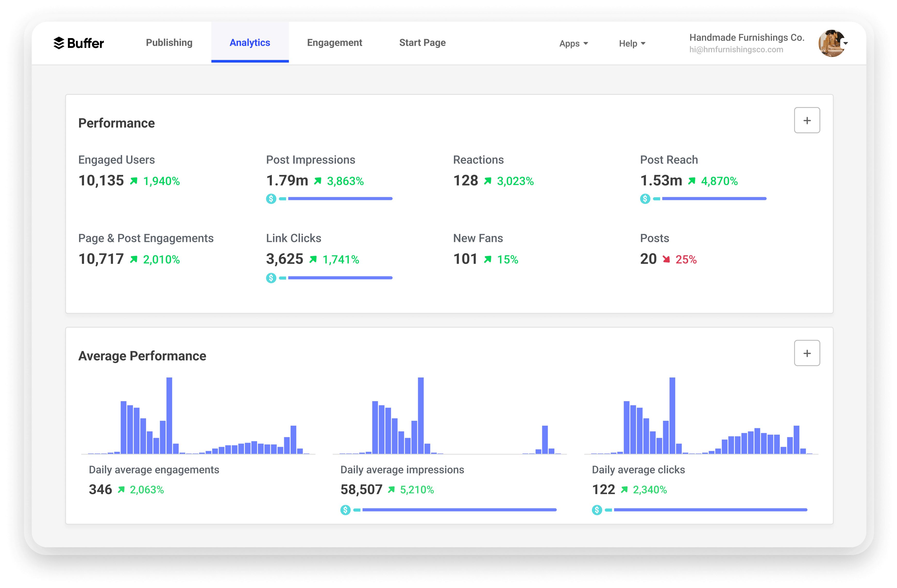
Task: Click the hi@hmfurnishingsco.com email link
Action: click(x=737, y=49)
